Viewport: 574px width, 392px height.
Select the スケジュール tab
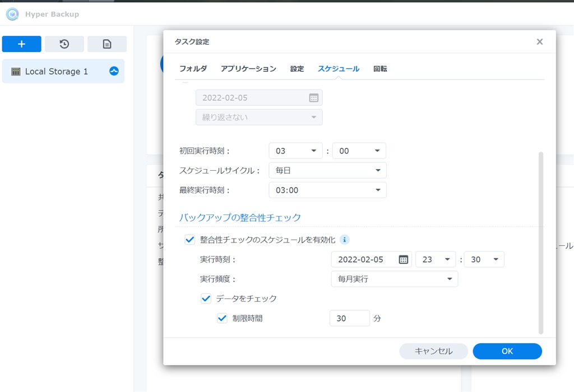point(339,69)
